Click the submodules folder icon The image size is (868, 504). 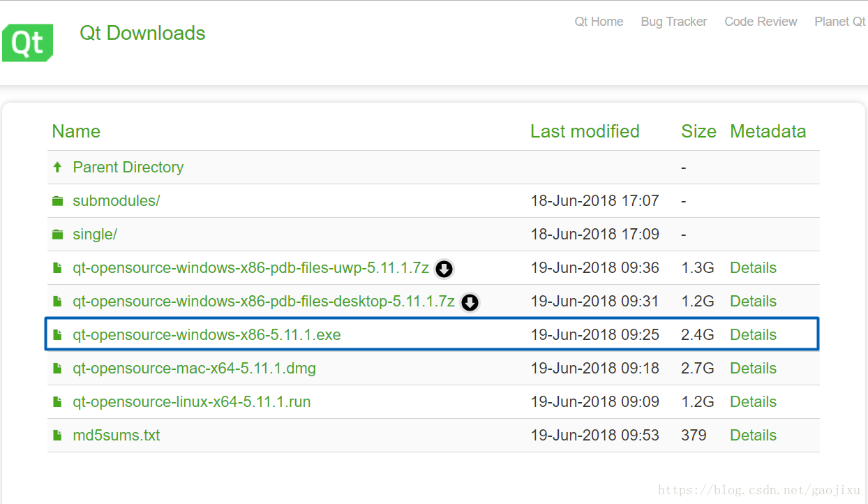pos(57,201)
